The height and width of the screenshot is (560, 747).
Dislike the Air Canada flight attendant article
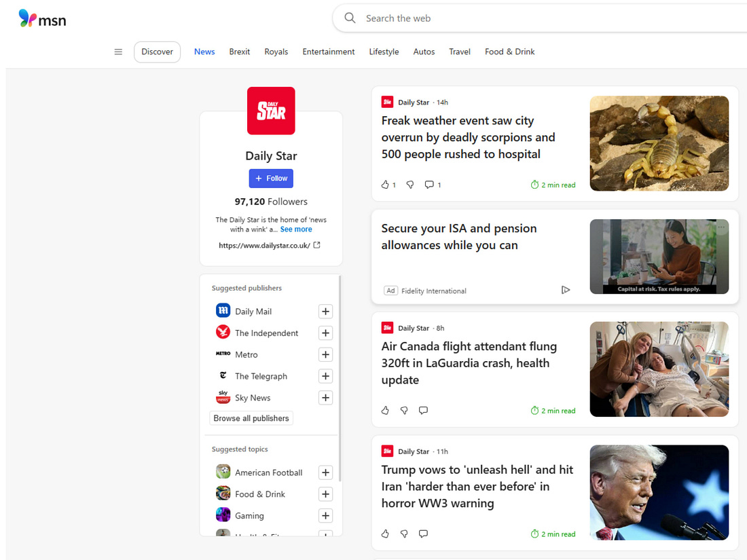click(x=404, y=411)
